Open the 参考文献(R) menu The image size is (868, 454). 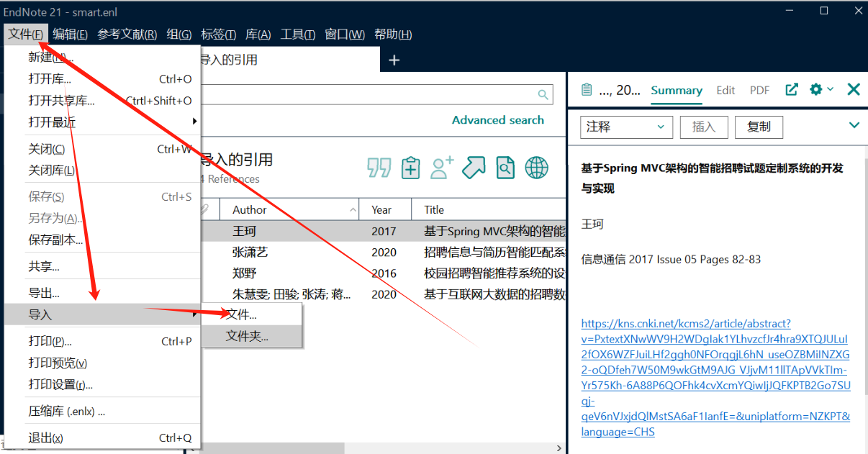click(x=127, y=35)
